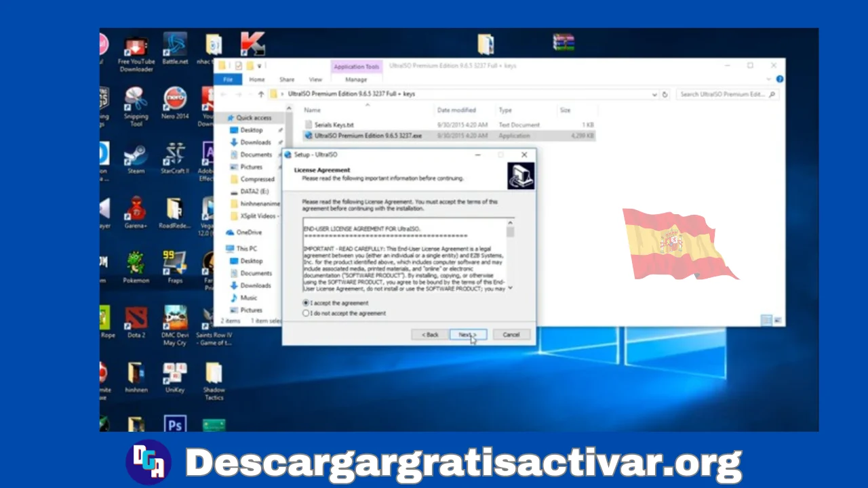Open the Snipping Tool desktop icon

tap(136, 107)
